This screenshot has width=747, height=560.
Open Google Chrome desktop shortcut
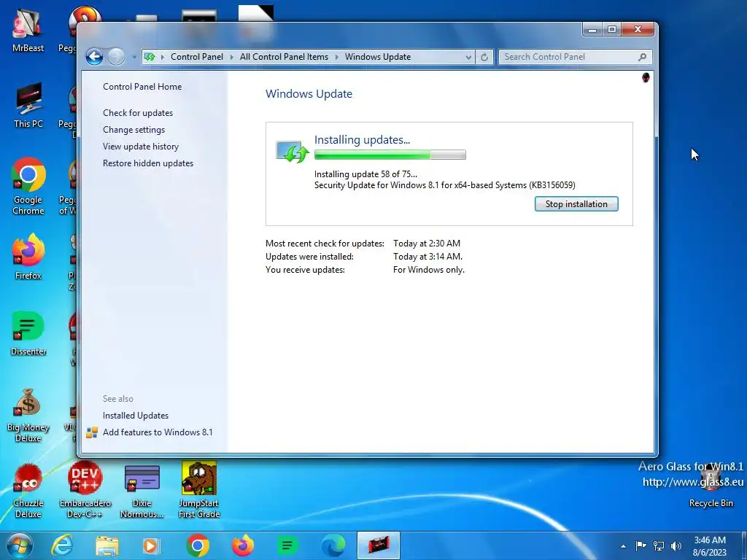tap(28, 186)
